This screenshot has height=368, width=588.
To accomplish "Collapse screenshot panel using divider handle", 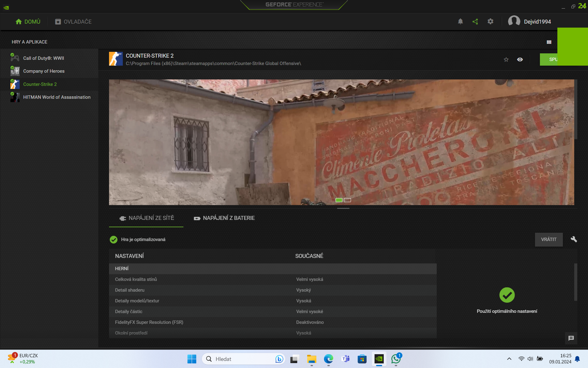I will click(343, 208).
